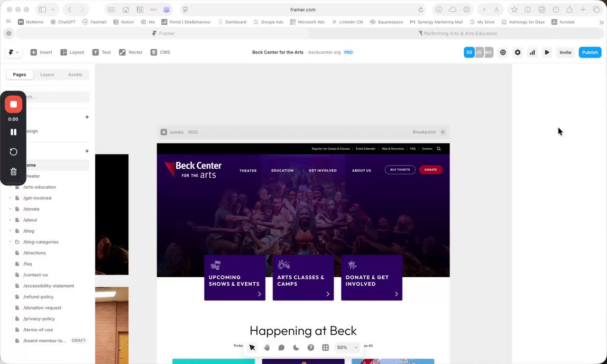Open the Safari home icon
This screenshot has height=364, width=607.
(x=126, y=9)
